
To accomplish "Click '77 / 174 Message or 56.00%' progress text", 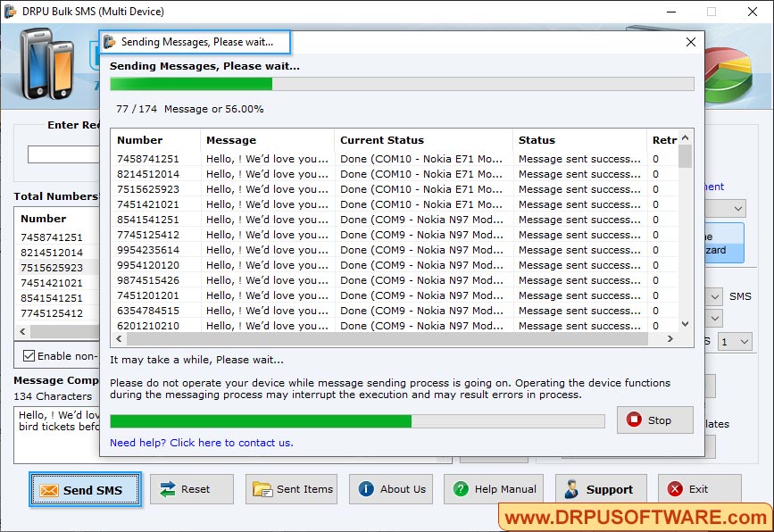I will (x=190, y=109).
